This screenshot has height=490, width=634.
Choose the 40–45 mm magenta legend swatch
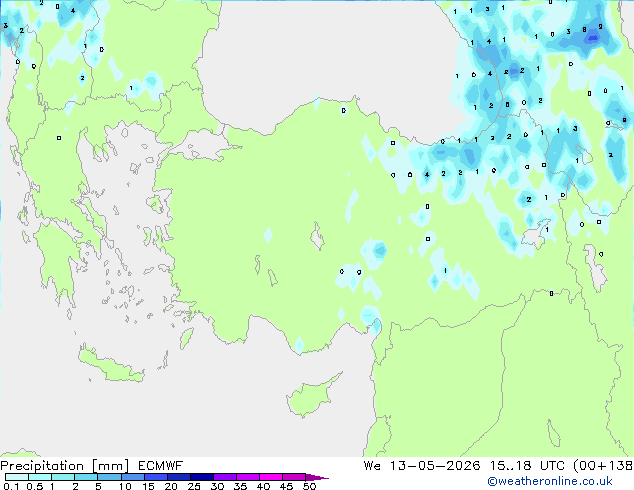(x=271, y=477)
